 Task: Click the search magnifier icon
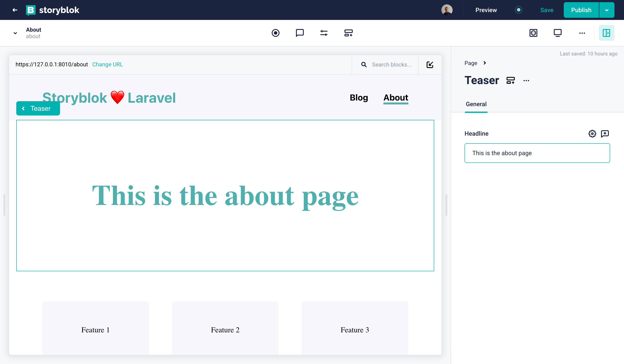364,65
